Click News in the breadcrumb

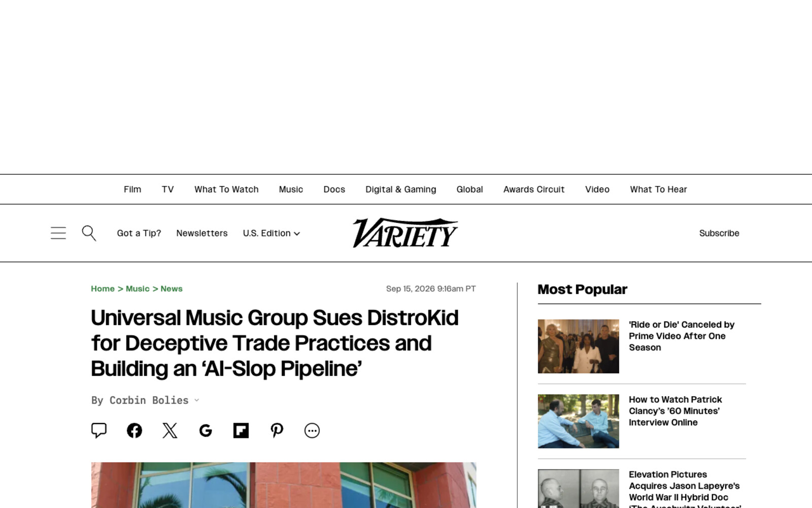(x=172, y=289)
